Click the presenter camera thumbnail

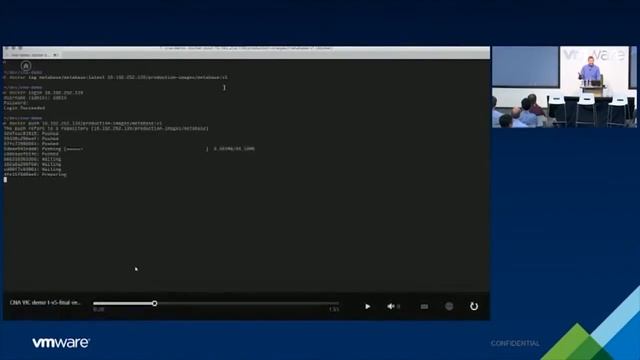point(564,87)
